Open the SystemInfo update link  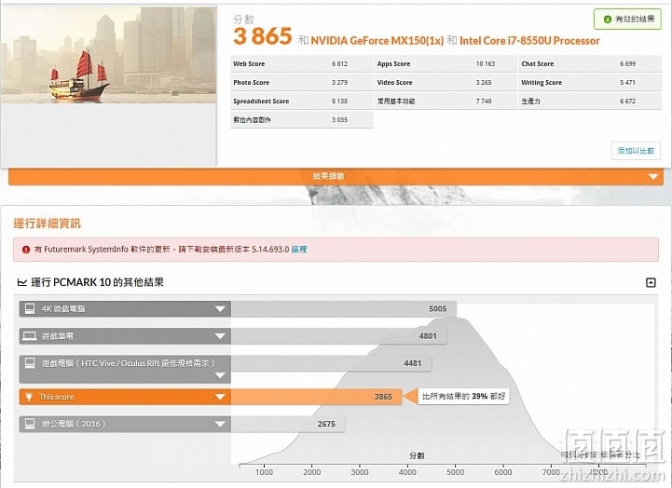point(299,249)
